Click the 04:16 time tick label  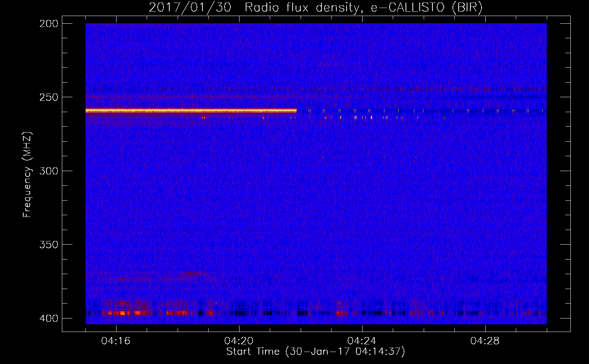pyautogui.click(x=116, y=341)
